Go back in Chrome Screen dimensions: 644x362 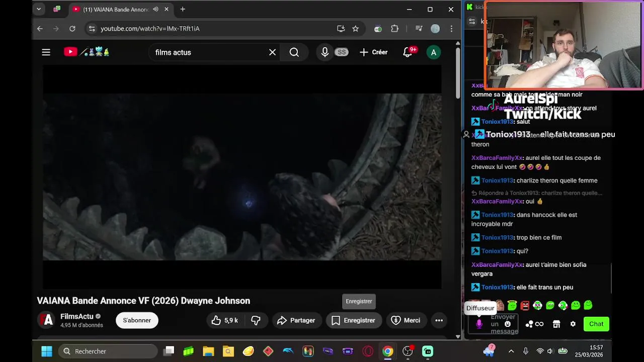click(x=40, y=29)
